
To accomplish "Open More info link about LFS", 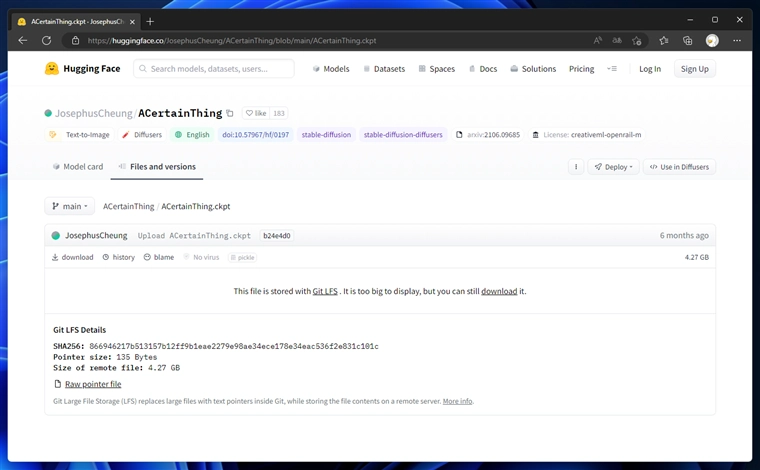I will [457, 401].
